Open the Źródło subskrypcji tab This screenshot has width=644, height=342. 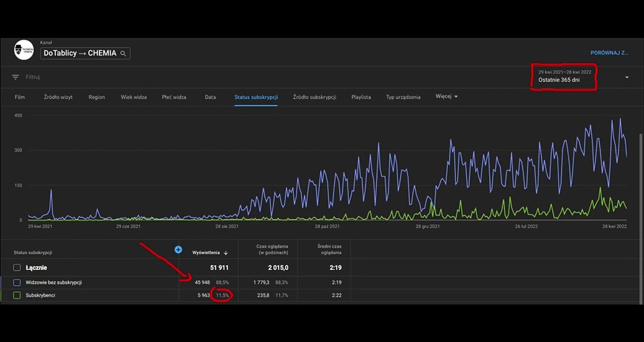[x=315, y=97]
